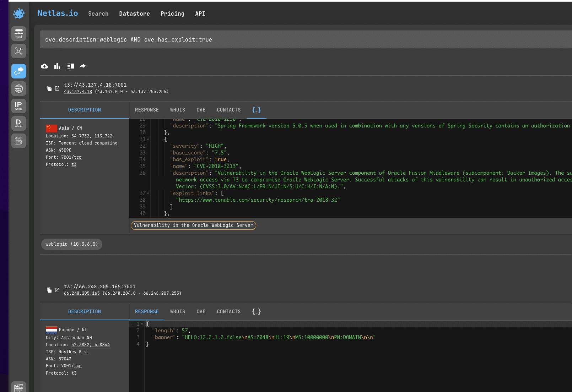Click the weblogic (10.3.6.0) tag
The image size is (572, 392).
(x=72, y=244)
